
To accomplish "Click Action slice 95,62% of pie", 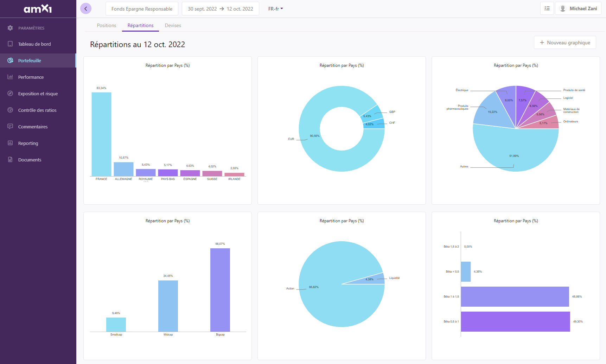I will pyautogui.click(x=331, y=299).
